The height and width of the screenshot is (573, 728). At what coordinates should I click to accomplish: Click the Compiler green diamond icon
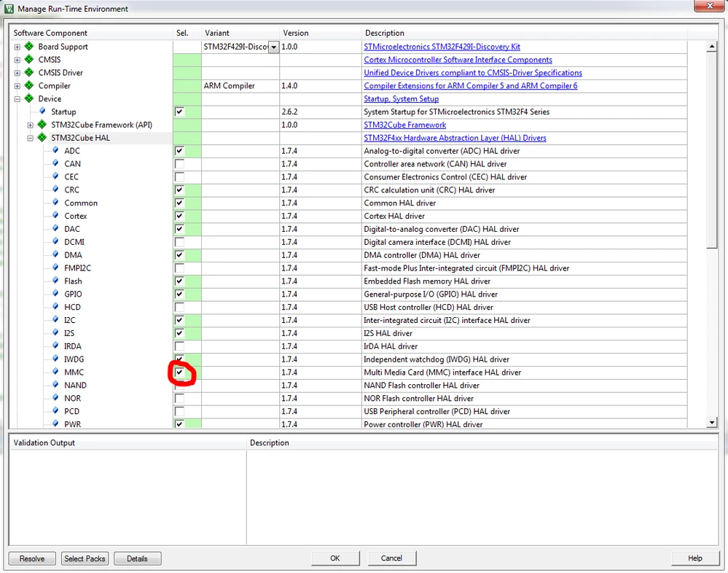tap(29, 85)
